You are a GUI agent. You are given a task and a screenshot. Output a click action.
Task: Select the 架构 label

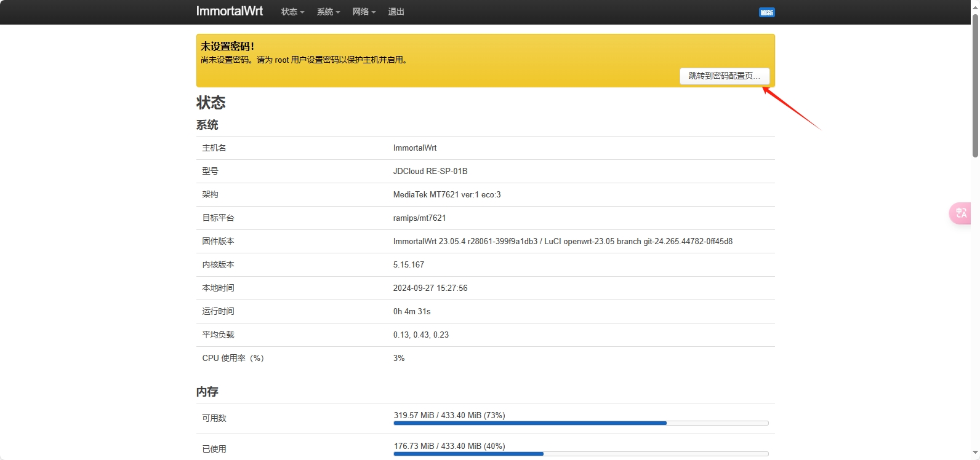click(x=211, y=194)
